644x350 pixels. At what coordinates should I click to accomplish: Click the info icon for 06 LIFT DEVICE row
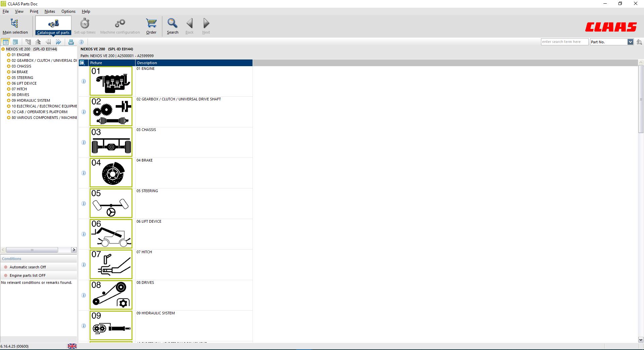84,234
